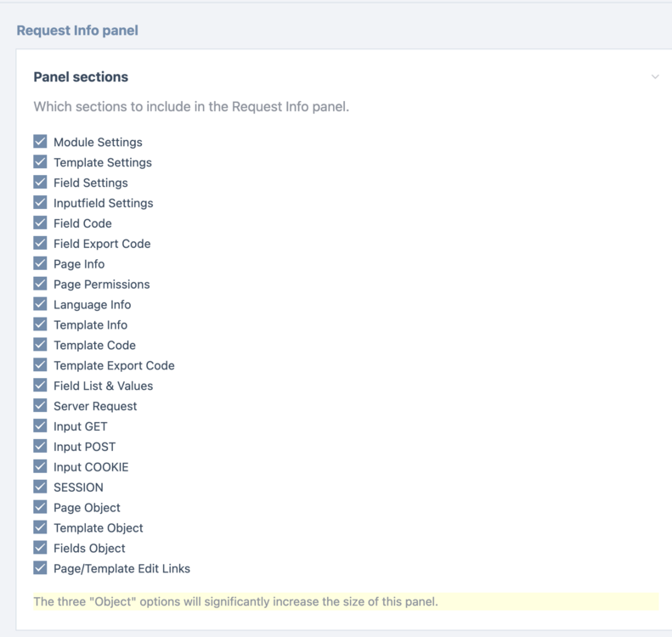Uncheck Page/Template Edit Links
Viewport: 672px width, 637px height.
[x=40, y=568]
